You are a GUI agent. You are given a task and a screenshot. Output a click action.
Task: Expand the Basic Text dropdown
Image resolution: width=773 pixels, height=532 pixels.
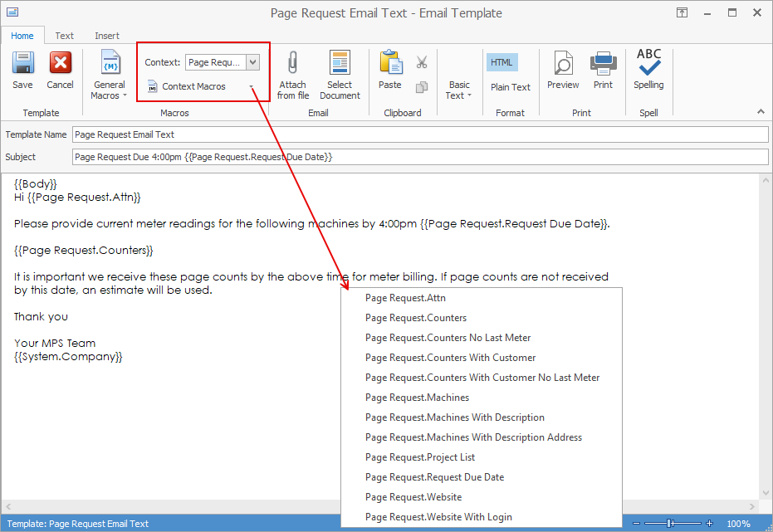pyautogui.click(x=459, y=90)
